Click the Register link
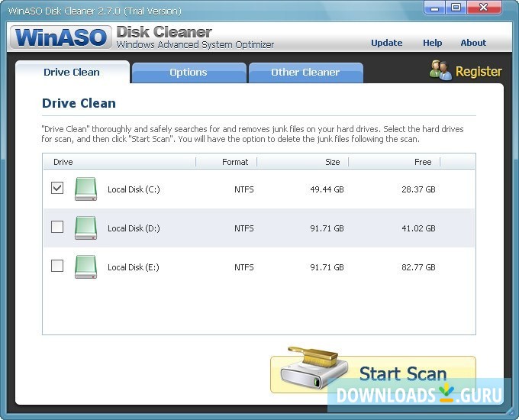 point(479,71)
